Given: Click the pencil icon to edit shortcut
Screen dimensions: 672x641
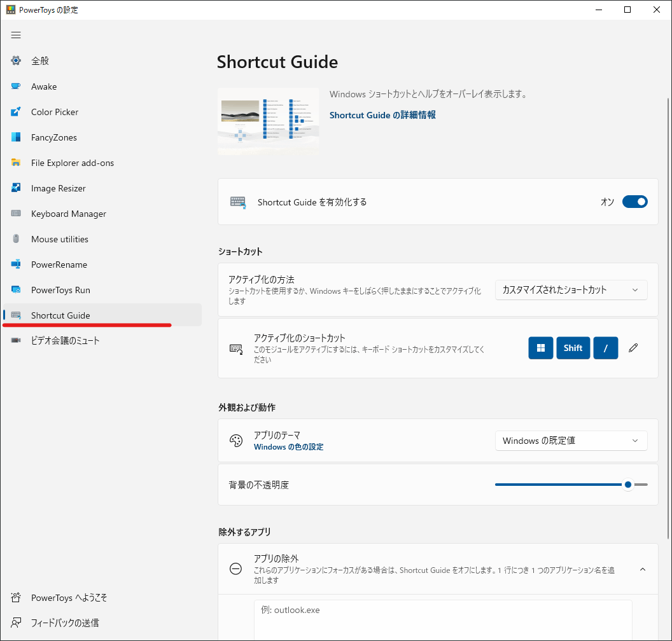Looking at the screenshot, I should point(633,348).
